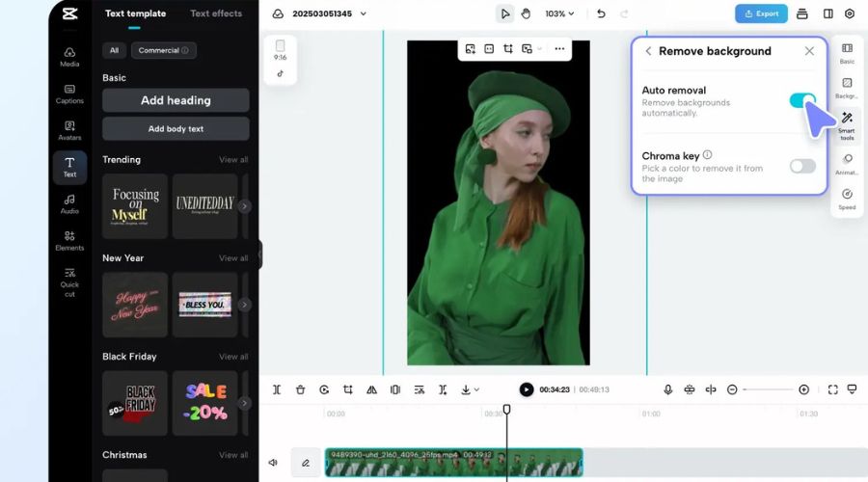Select the hand pan tool
Image resolution: width=868 pixels, height=482 pixels.
[x=526, y=13]
